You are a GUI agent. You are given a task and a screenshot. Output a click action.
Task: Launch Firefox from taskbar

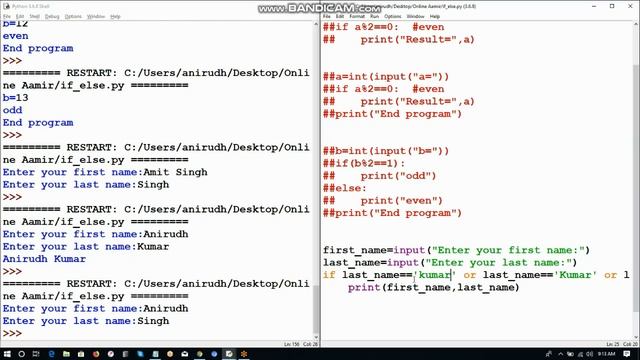96,354
